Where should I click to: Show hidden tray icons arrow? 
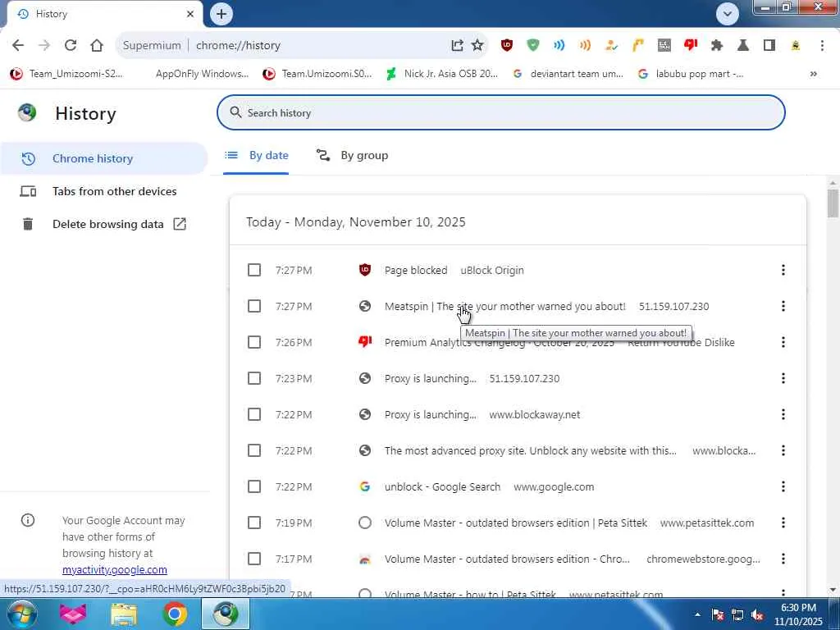click(697, 614)
